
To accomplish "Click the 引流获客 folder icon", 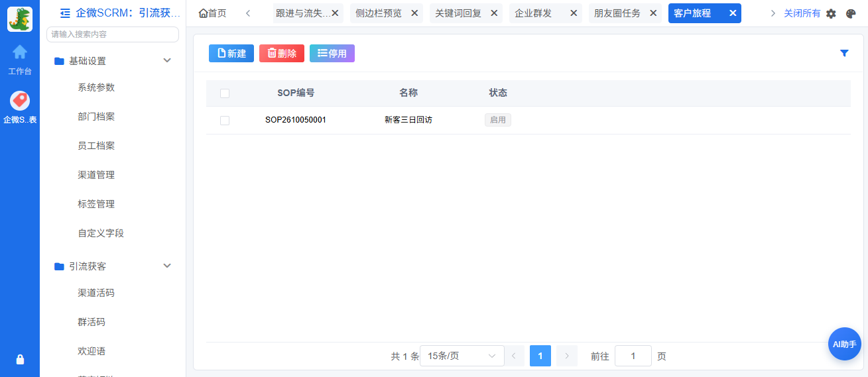I will coord(59,266).
